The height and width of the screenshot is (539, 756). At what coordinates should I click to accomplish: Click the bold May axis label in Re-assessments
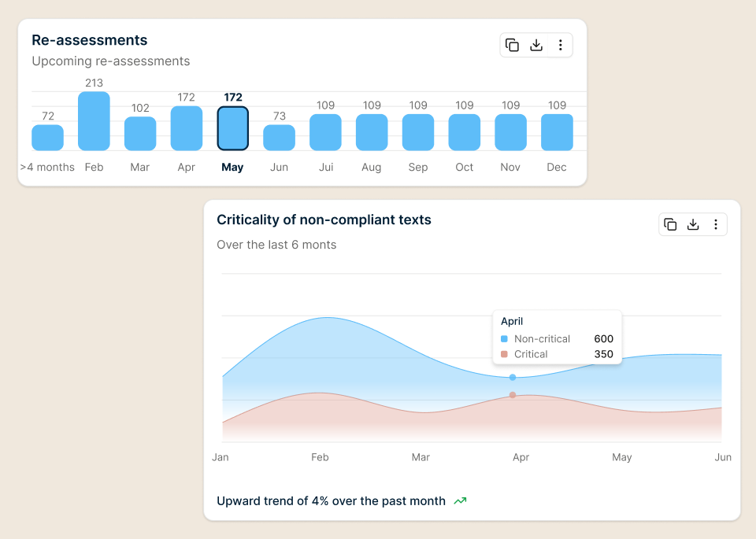[232, 167]
